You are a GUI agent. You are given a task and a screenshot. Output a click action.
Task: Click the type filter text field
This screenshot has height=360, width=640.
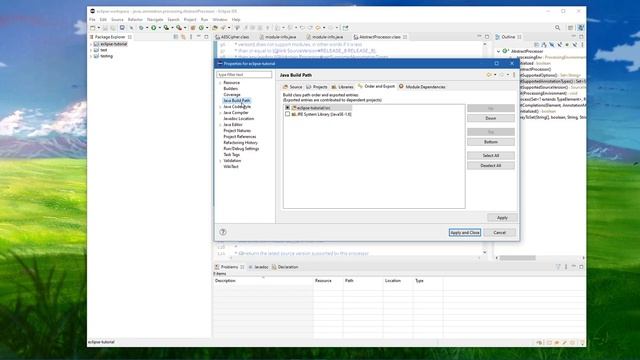click(244, 75)
